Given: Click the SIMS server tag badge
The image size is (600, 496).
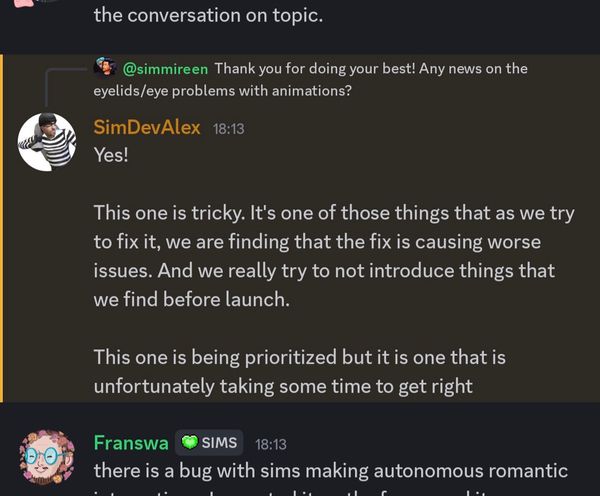Looking at the screenshot, I should pyautogui.click(x=209, y=443).
